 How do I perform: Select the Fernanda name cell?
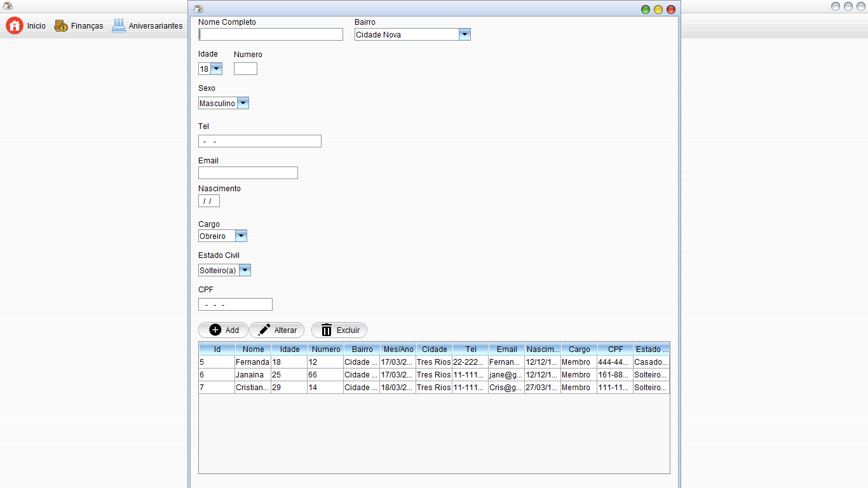click(253, 362)
